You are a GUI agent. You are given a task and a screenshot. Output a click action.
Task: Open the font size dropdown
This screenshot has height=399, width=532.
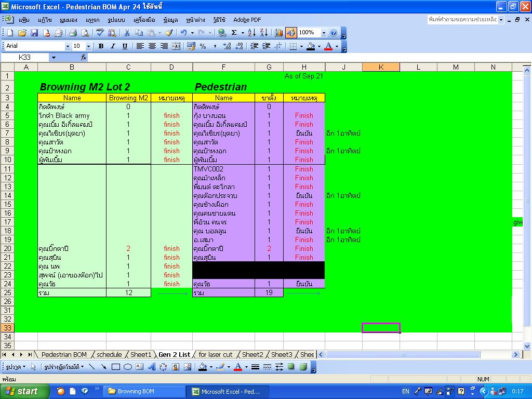89,46
